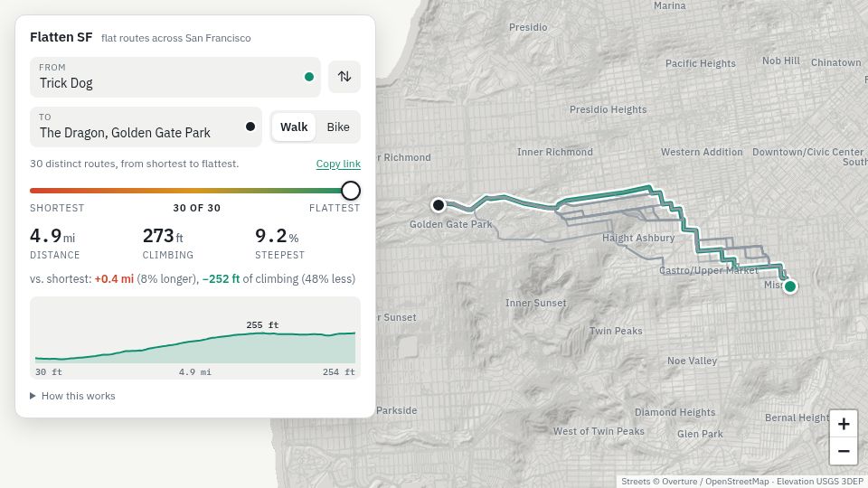Click the Marina map label
The height and width of the screenshot is (488, 868).
(x=669, y=5)
